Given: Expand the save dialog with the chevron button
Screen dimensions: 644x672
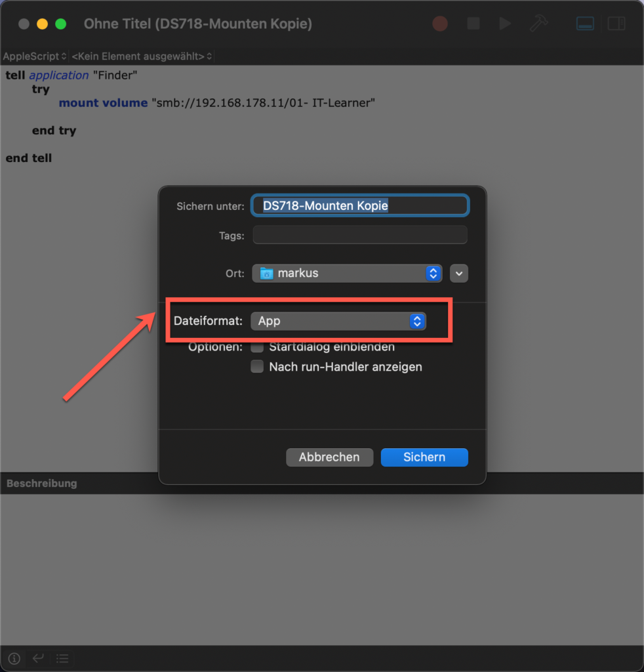Looking at the screenshot, I should tap(459, 274).
